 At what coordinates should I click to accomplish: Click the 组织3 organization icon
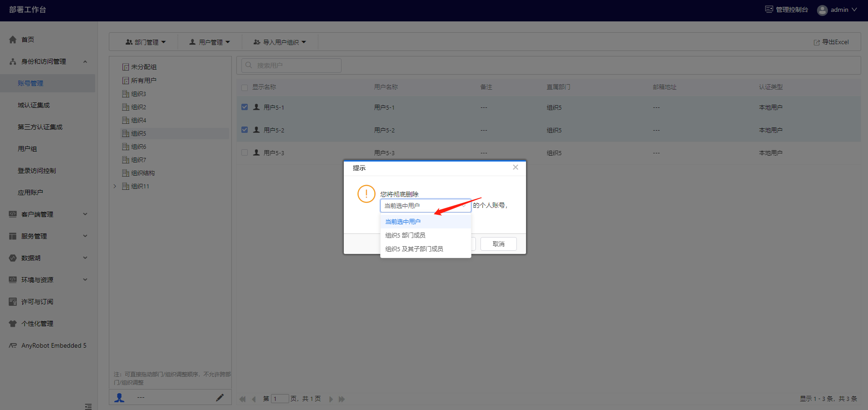[126, 94]
